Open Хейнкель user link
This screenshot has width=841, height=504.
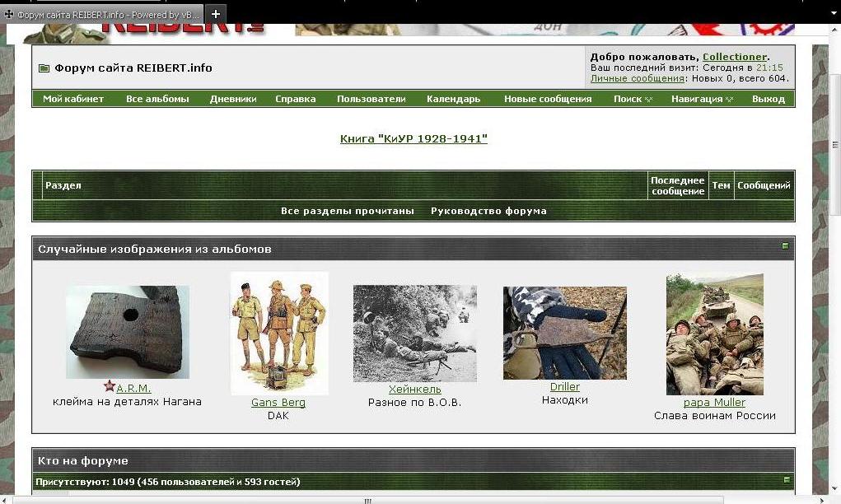tap(414, 390)
